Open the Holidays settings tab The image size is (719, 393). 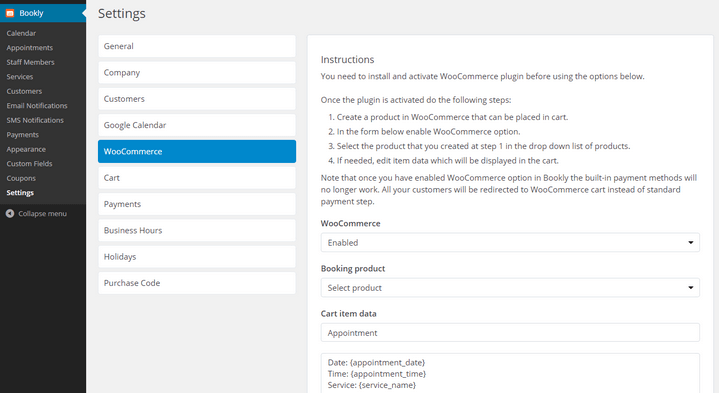pos(197,257)
